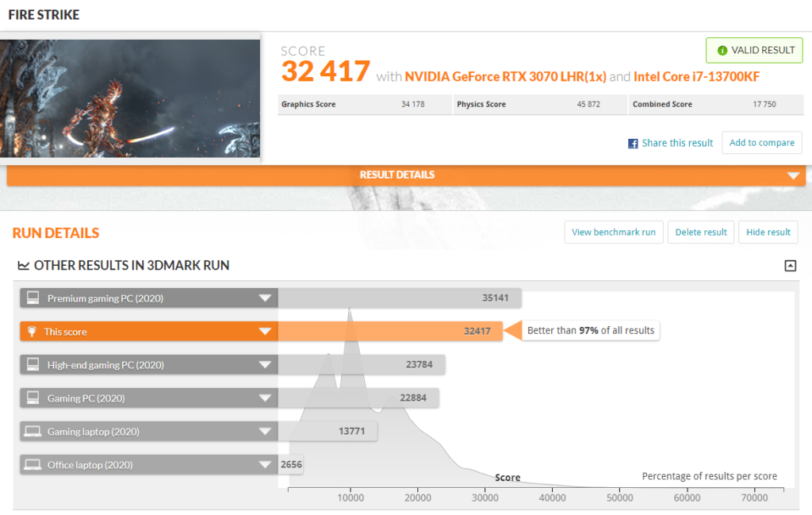Click the RUN DETAILS heading

pyautogui.click(x=56, y=233)
